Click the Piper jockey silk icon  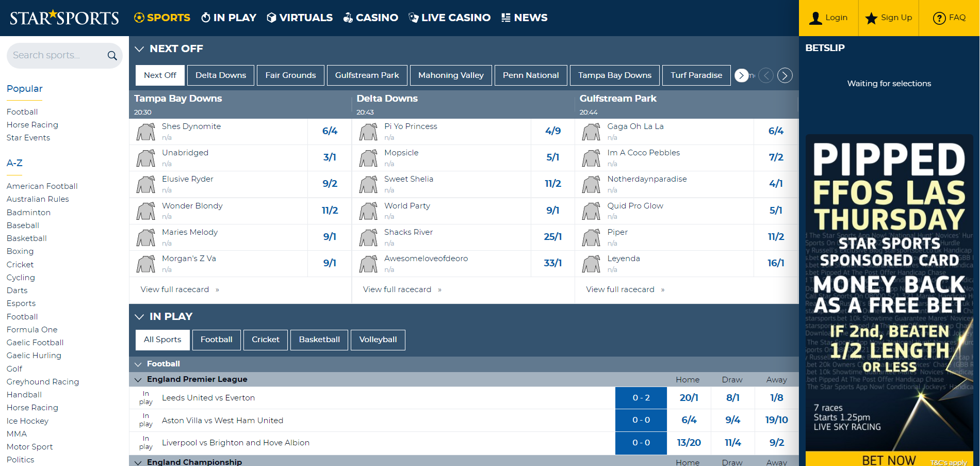(x=591, y=237)
